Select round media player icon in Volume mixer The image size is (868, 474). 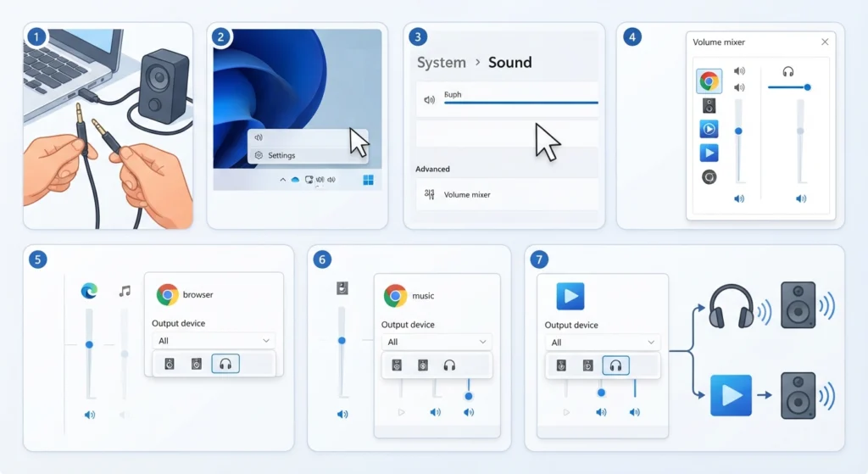[x=709, y=129]
